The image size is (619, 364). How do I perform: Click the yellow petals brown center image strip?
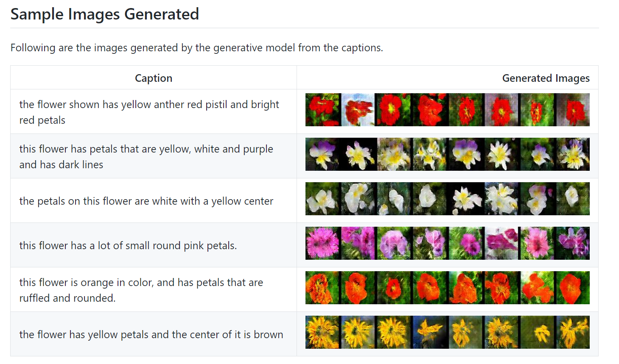447,332
